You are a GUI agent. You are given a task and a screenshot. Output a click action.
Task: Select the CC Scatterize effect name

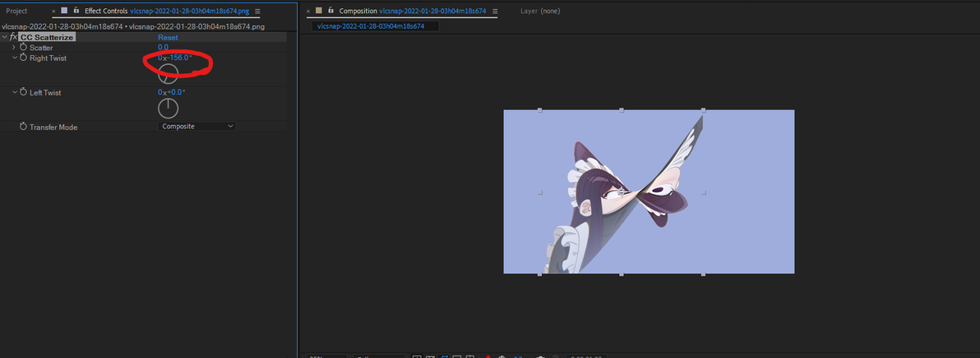[x=47, y=38]
